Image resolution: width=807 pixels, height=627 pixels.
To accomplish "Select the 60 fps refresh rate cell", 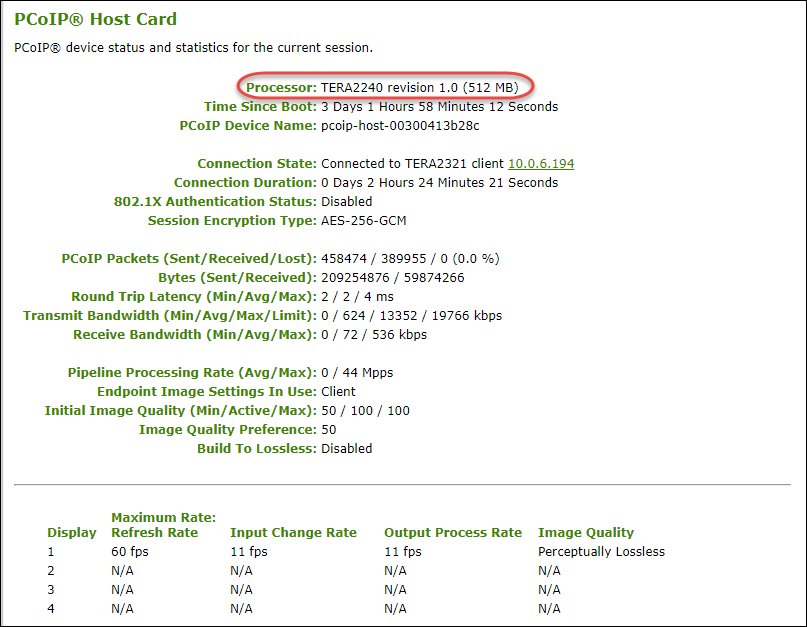I will pyautogui.click(x=130, y=552).
